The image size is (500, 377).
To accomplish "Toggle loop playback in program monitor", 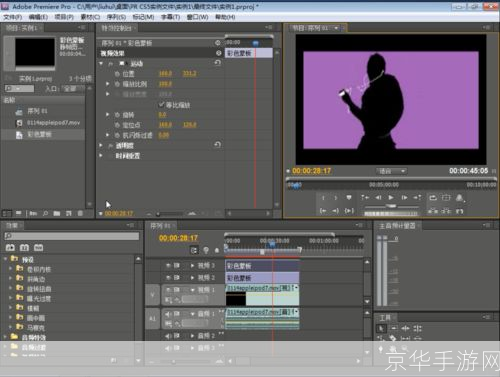I will click(x=433, y=198).
